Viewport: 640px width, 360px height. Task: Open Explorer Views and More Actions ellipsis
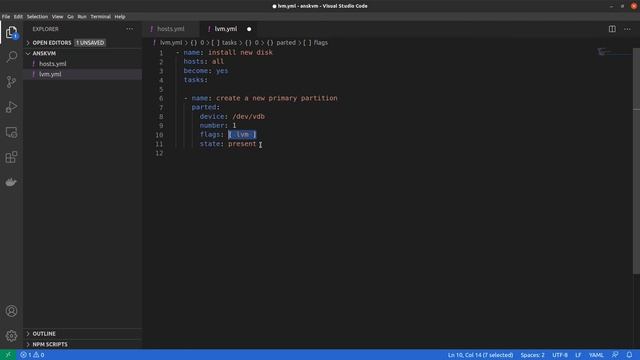click(130, 29)
